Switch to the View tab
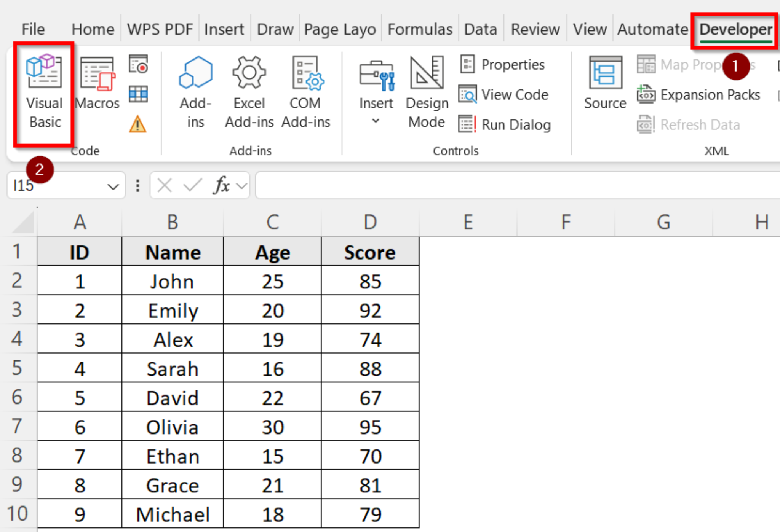The image size is (780, 532). 590,29
